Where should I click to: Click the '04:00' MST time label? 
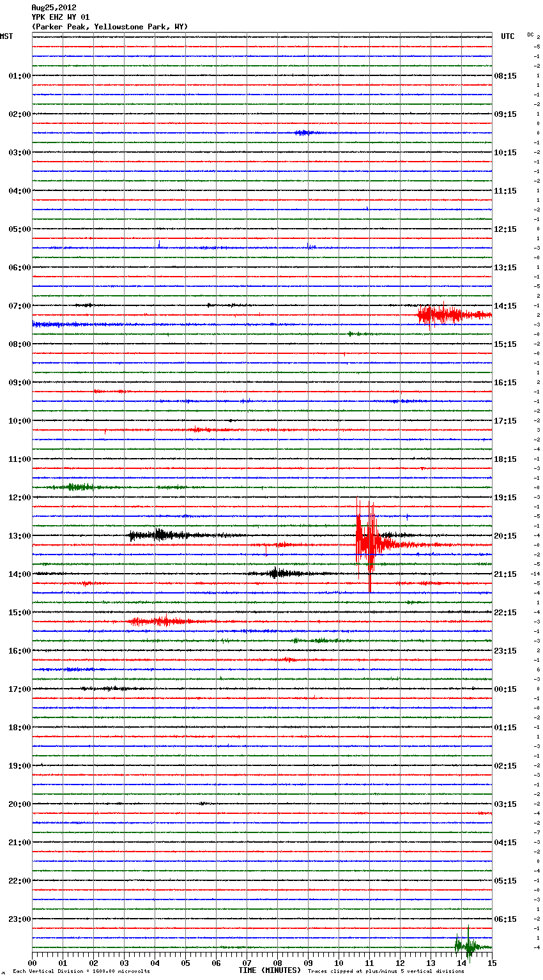coord(20,191)
